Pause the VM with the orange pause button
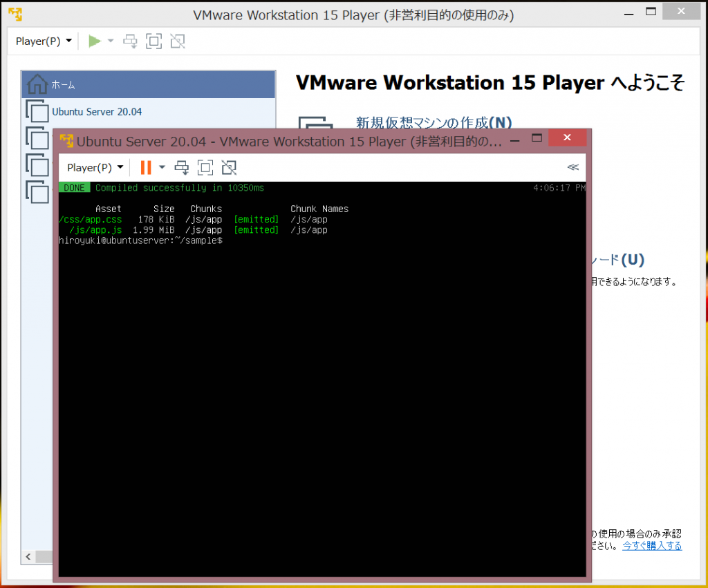Image resolution: width=708 pixels, height=588 pixels. pos(145,167)
